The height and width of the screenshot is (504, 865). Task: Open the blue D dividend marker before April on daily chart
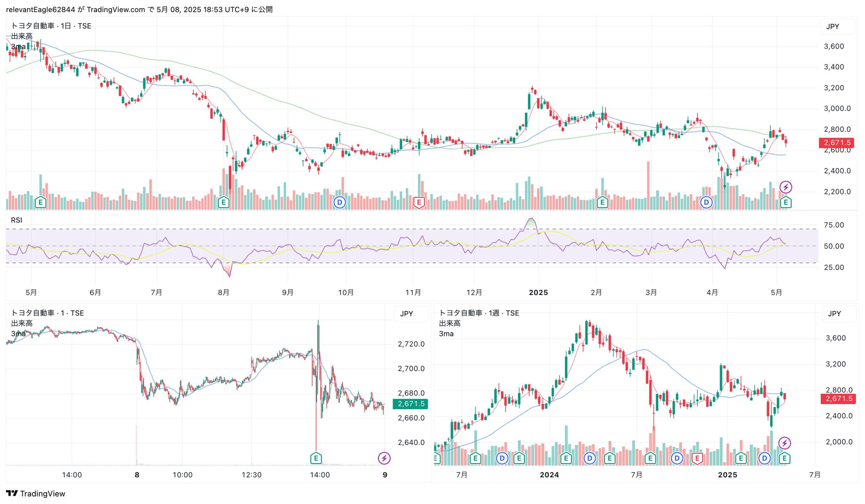tap(706, 202)
